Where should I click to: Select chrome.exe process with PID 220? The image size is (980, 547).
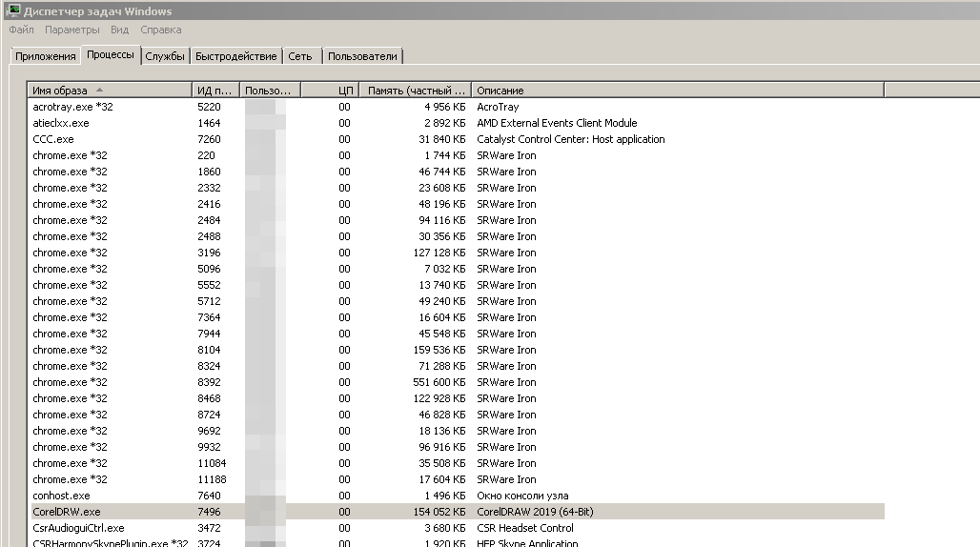pos(458,155)
